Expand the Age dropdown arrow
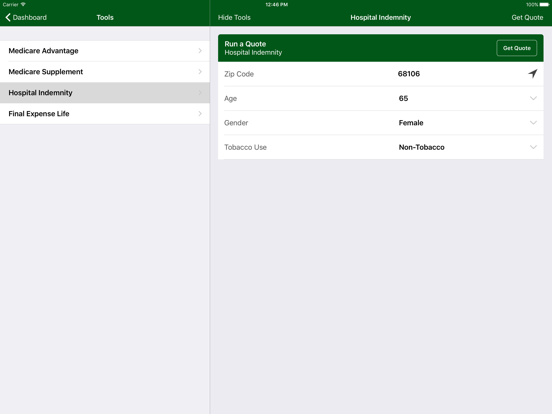Screen dimensions: 552x414 (533, 98)
